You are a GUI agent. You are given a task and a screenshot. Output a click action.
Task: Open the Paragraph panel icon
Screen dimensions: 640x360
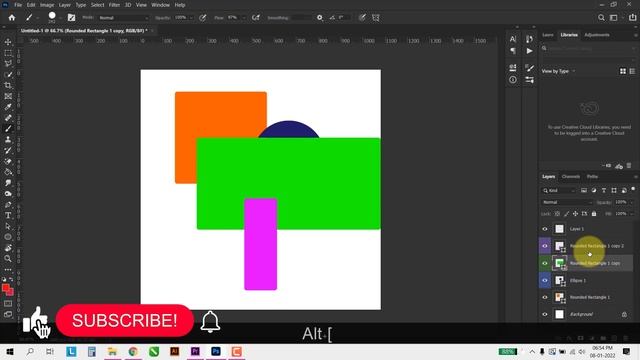(513, 51)
